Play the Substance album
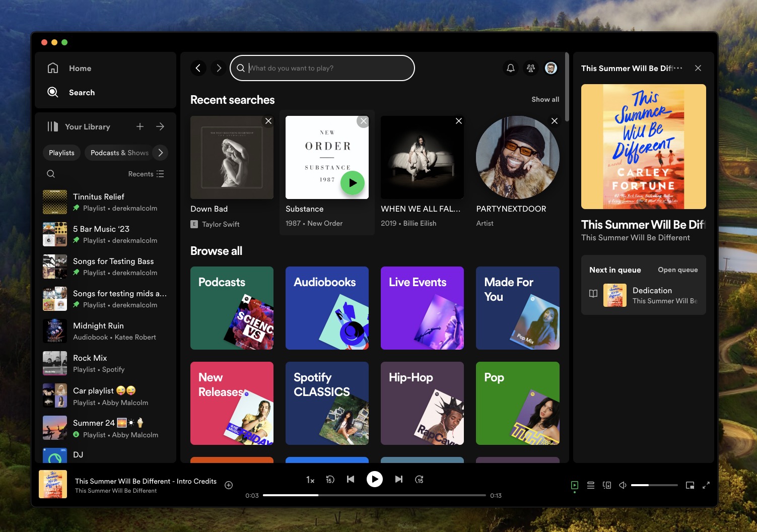Screen dimensions: 757x532 tap(353, 183)
